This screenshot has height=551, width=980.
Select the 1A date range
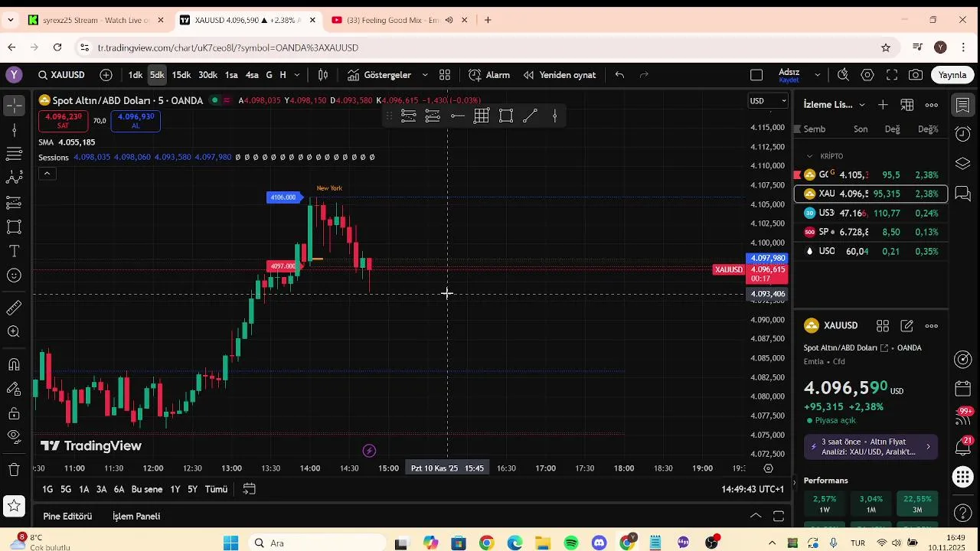83,489
